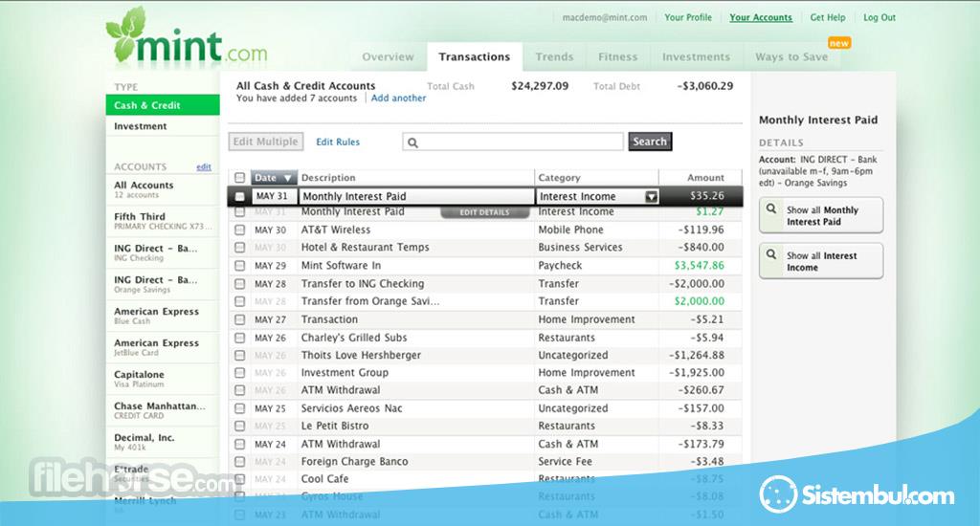Select Decimal, Inc. My 401k account
This screenshot has width=980, height=526.
pos(163,442)
